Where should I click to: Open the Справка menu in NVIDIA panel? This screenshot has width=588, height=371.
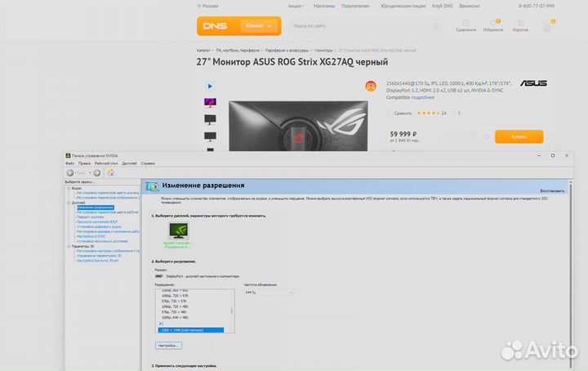147,163
